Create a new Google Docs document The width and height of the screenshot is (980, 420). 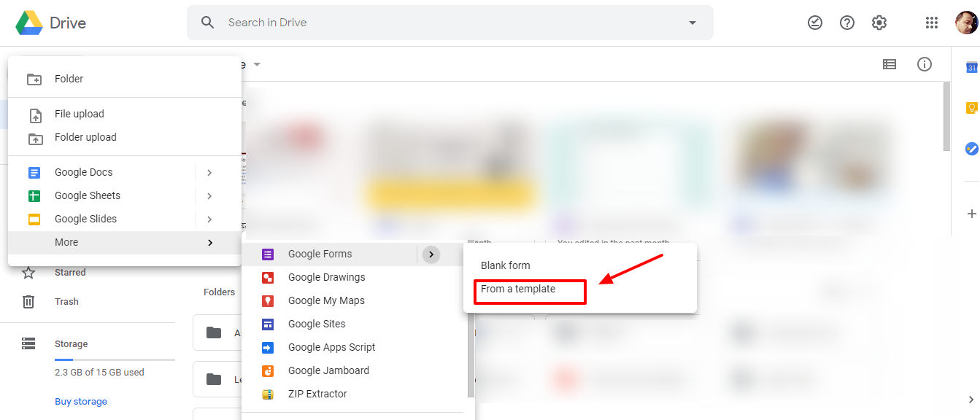tap(101, 172)
